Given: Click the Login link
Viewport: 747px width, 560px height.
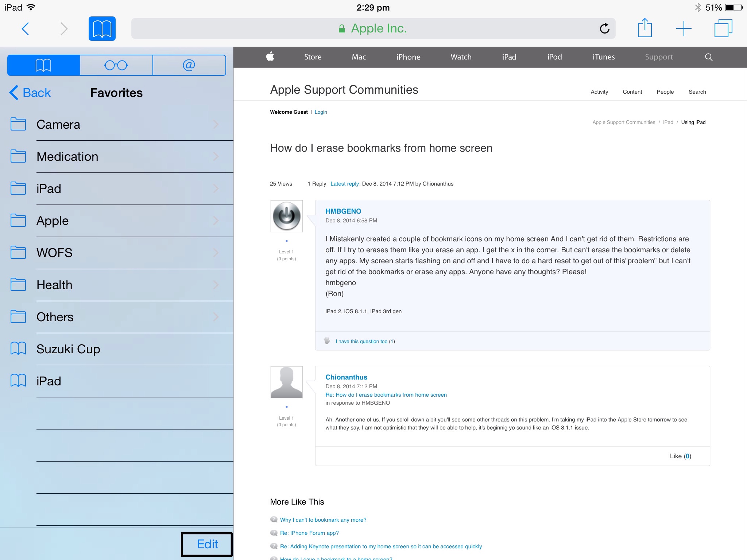Looking at the screenshot, I should (x=321, y=112).
